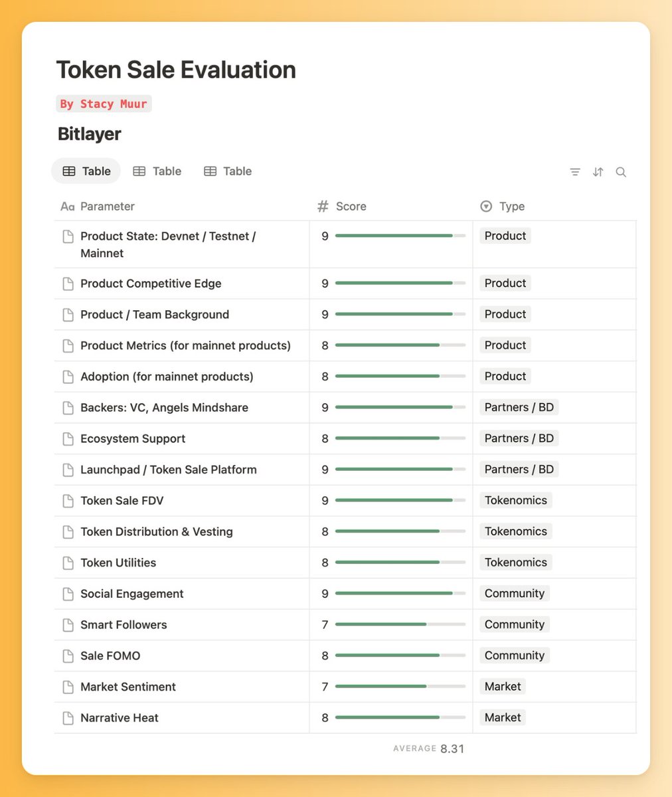Open page icon for Sale FOMO
Screen dimensions: 672x797
pos(68,656)
